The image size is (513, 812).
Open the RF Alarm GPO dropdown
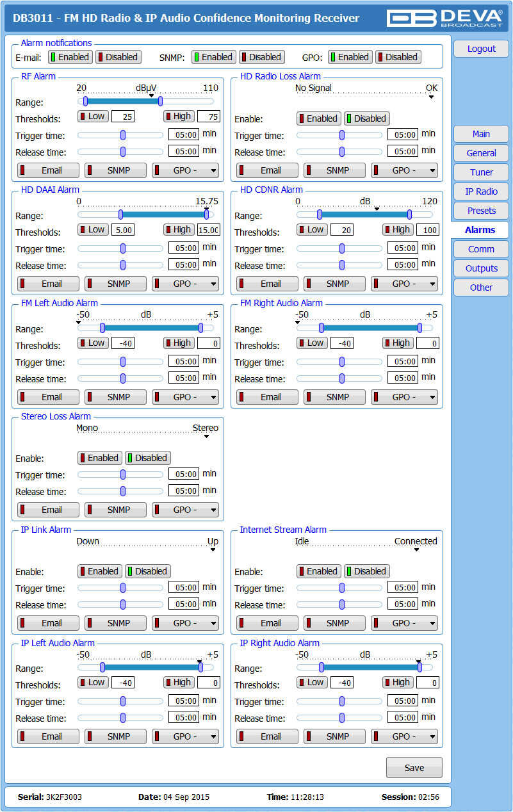(x=185, y=170)
